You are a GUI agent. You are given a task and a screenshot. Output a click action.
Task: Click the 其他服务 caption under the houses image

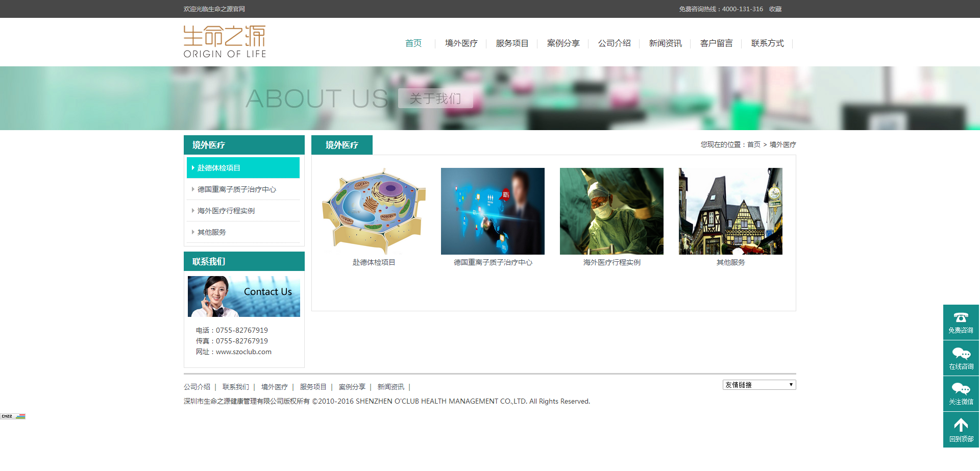pos(730,262)
